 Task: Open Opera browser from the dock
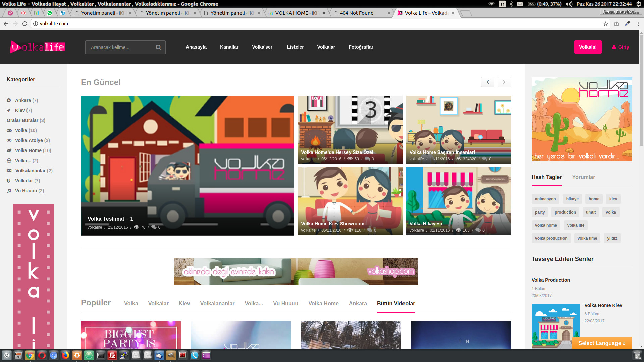pos(42,355)
